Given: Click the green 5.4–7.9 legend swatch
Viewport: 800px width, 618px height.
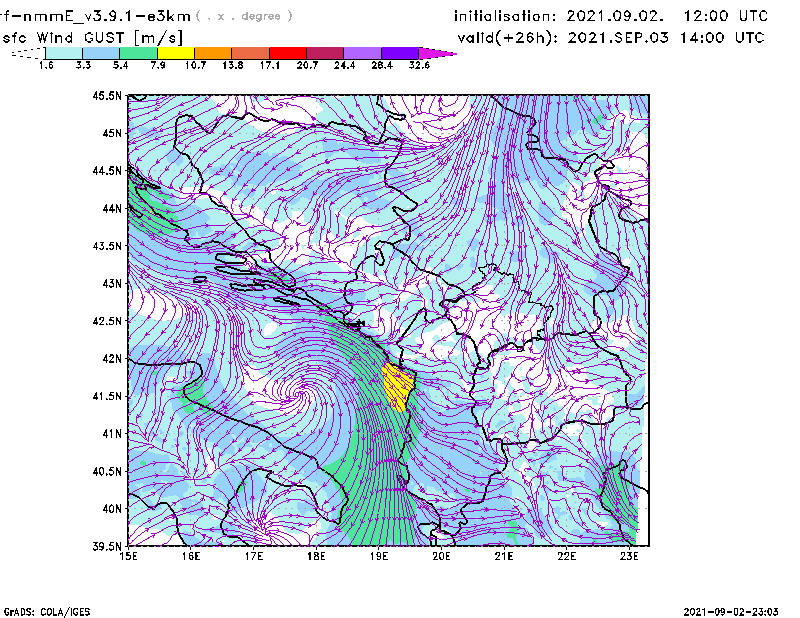Looking at the screenshot, I should 138,53.
